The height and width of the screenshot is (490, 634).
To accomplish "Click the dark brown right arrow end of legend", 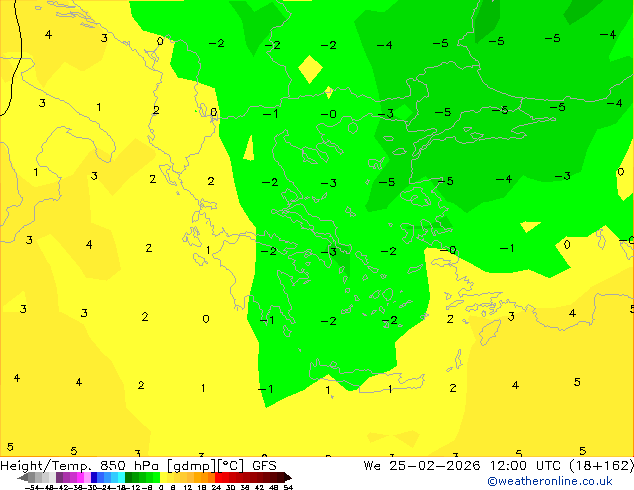I will (x=288, y=477).
